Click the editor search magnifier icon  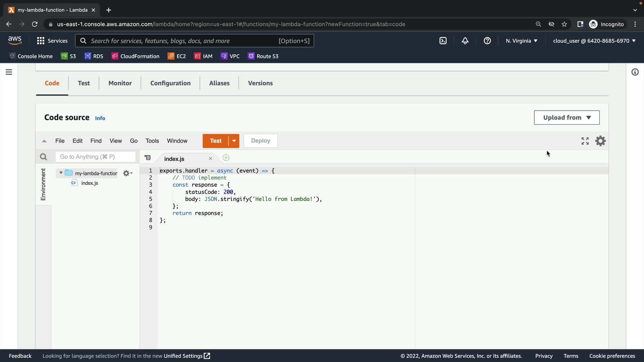click(x=43, y=157)
